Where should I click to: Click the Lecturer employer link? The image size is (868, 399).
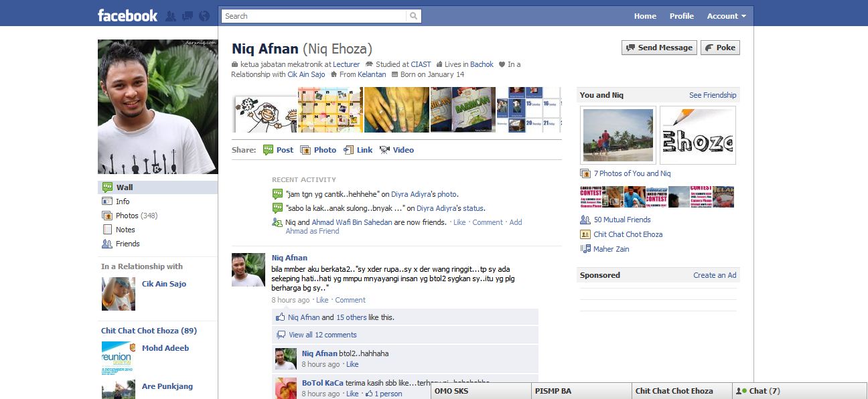coord(346,64)
